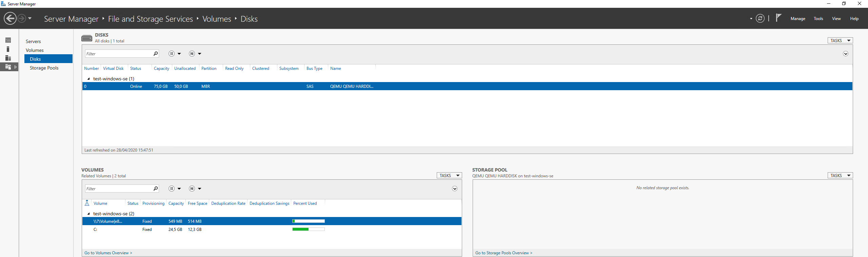The width and height of the screenshot is (868, 257).
Task: Expand the Disks filter criteria chevron
Action: [846, 54]
